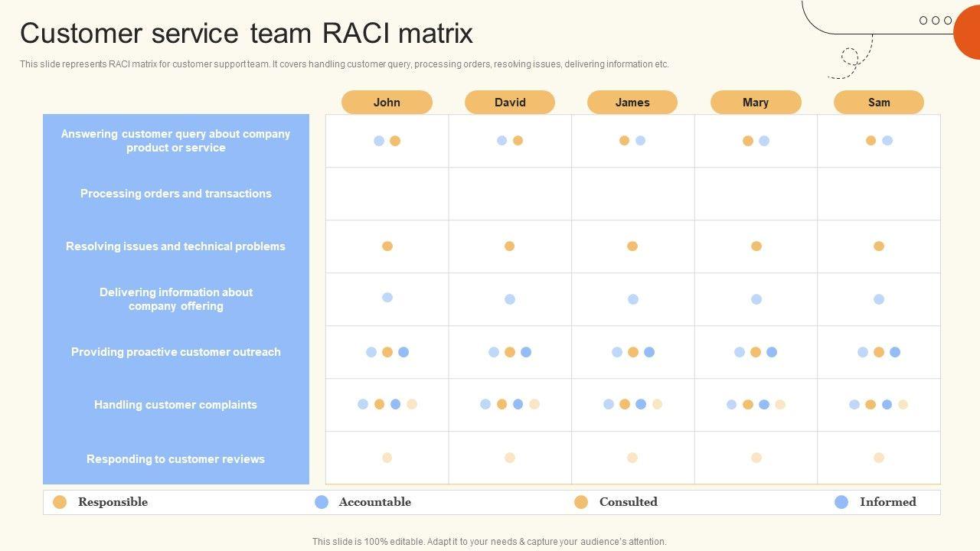The image size is (980, 551).
Task: Select Sam's dot in Resolving issues row
Action: pos(879,246)
